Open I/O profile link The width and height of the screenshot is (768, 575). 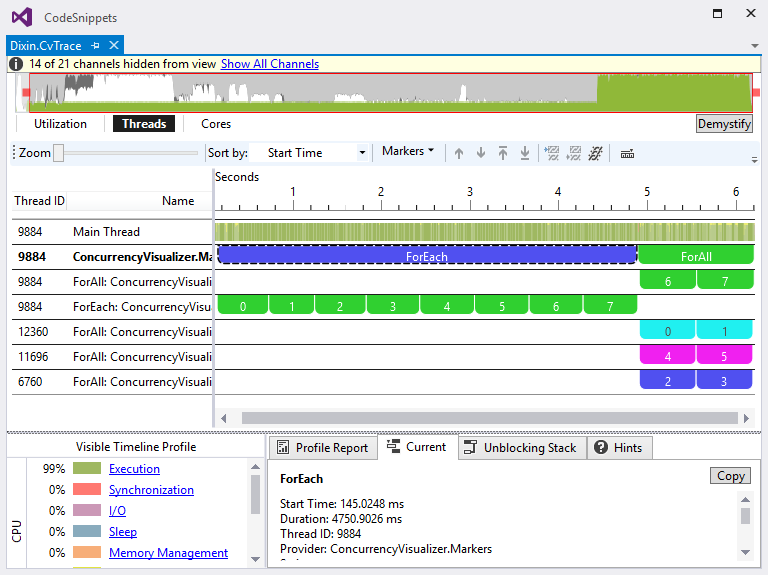pos(117,511)
